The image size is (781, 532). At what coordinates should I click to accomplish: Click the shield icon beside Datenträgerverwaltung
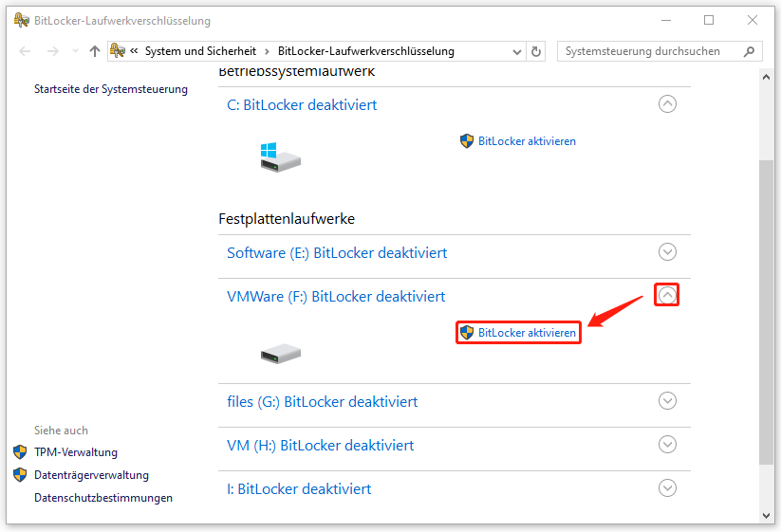click(20, 475)
